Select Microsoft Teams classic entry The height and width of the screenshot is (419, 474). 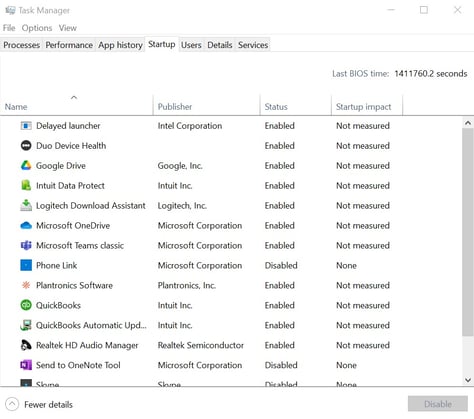point(80,245)
